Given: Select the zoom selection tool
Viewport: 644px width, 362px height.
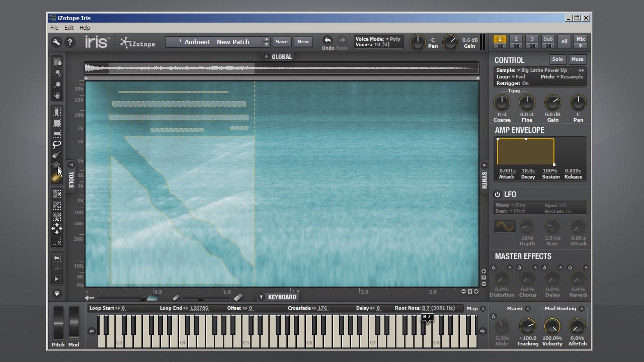Looking at the screenshot, I should [57, 63].
